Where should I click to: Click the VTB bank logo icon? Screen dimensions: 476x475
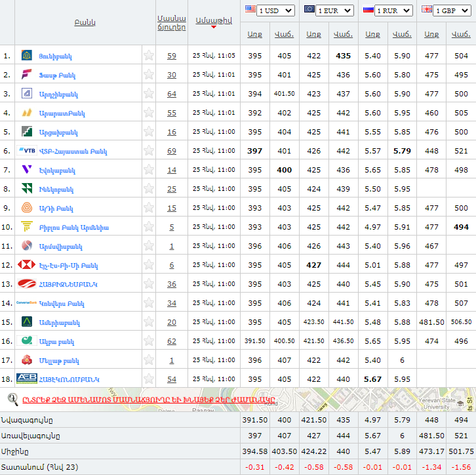pos(27,151)
